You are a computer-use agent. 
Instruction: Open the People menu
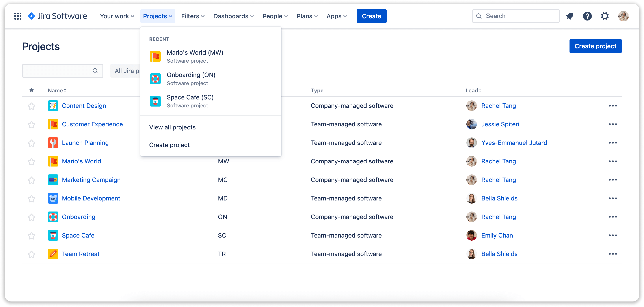[275, 16]
